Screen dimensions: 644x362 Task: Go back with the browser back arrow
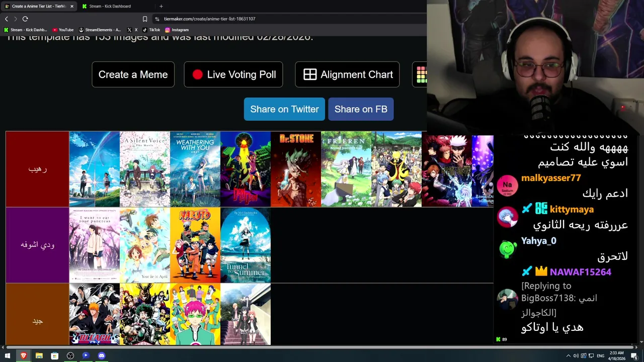pos(7,19)
